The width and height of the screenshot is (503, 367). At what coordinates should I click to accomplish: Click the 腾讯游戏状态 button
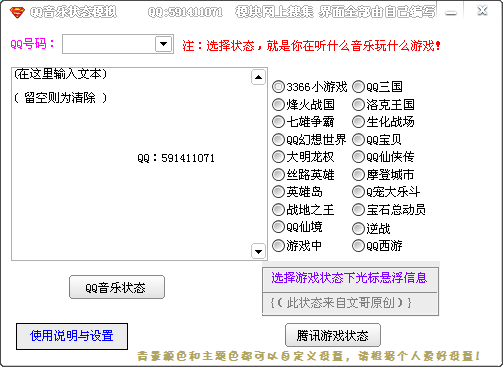pyautogui.click(x=333, y=335)
